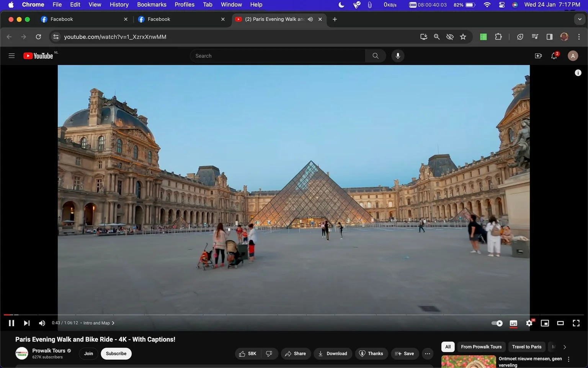Pause the video playback
Viewport: 588px width, 368px height.
pyautogui.click(x=11, y=323)
